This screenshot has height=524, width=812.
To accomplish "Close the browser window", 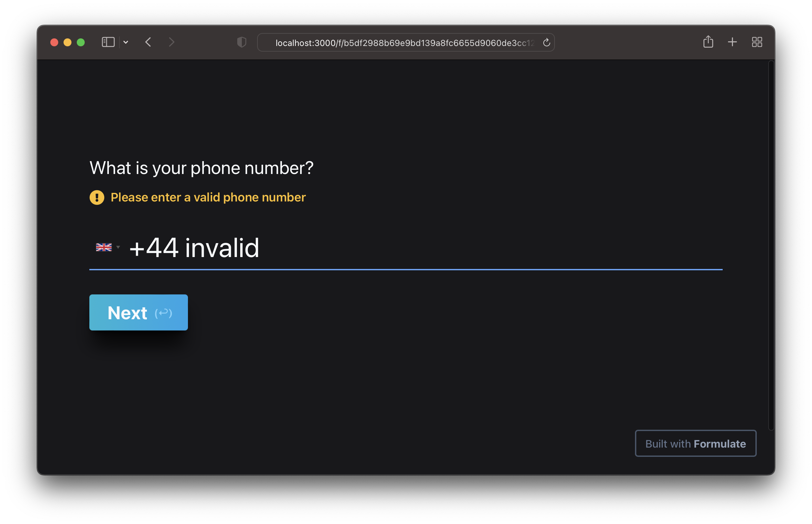I will coord(54,42).
